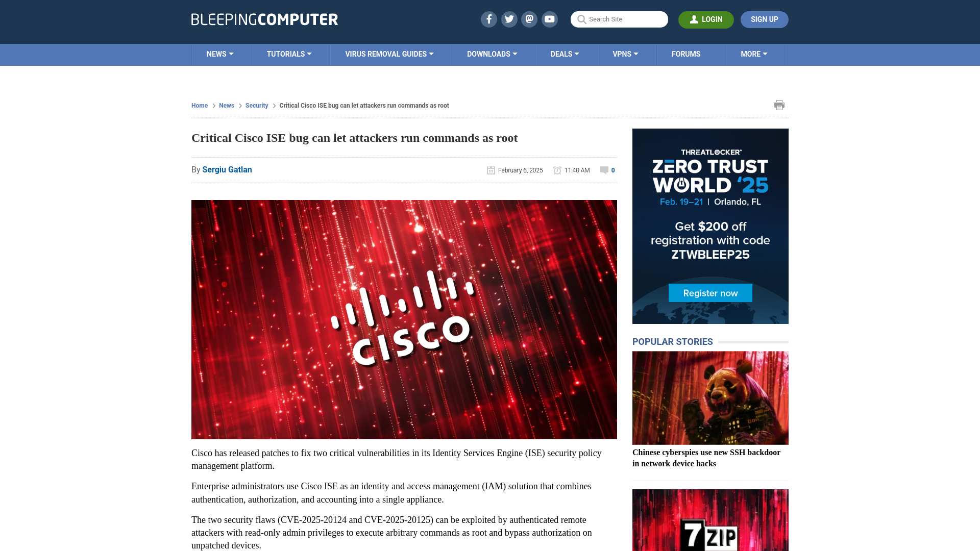Viewport: 980px width, 551px height.
Task: Click the calendar date icon
Action: coord(491,170)
